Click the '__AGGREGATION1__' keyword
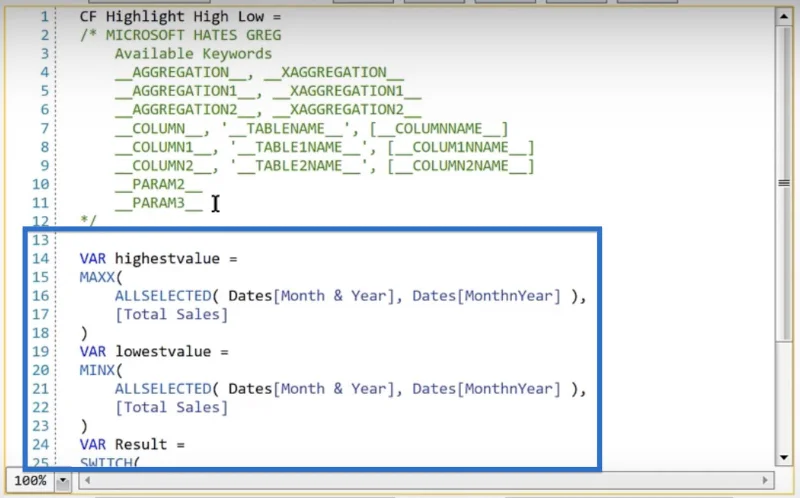The height and width of the screenshot is (498, 800). 185,91
